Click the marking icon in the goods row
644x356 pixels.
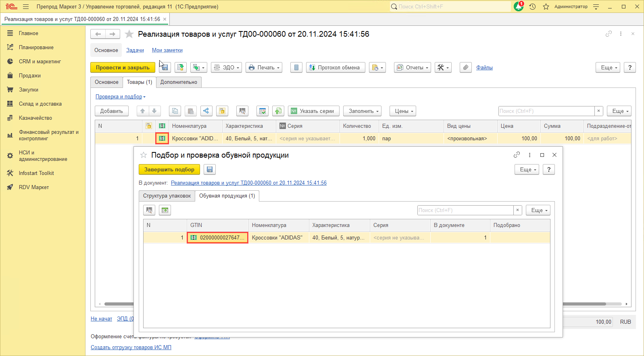pyautogui.click(x=162, y=139)
